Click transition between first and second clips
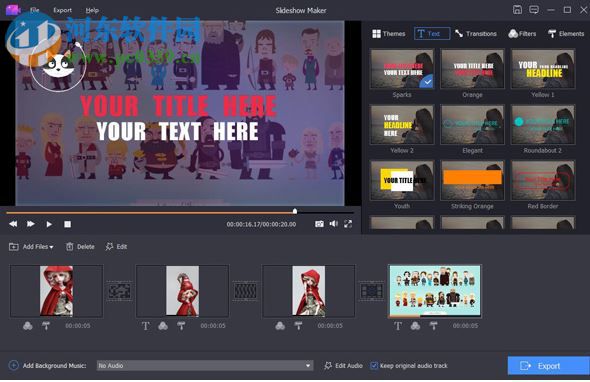 coord(120,291)
